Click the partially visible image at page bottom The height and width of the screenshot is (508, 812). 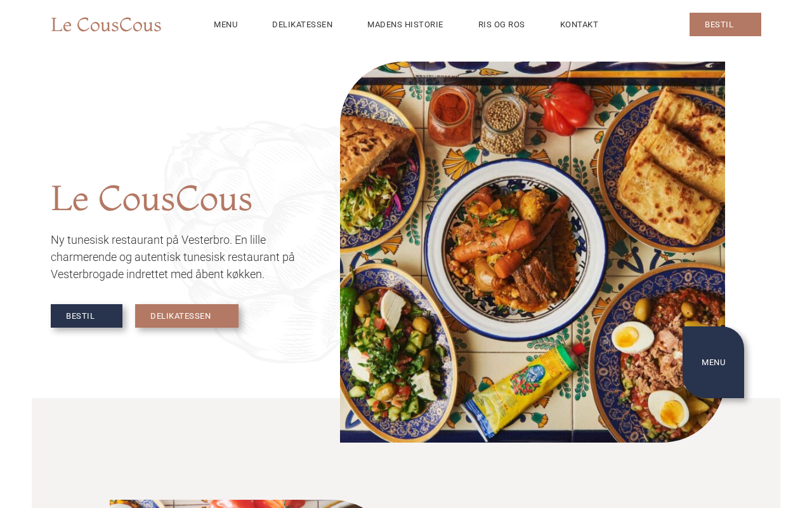click(x=241, y=504)
